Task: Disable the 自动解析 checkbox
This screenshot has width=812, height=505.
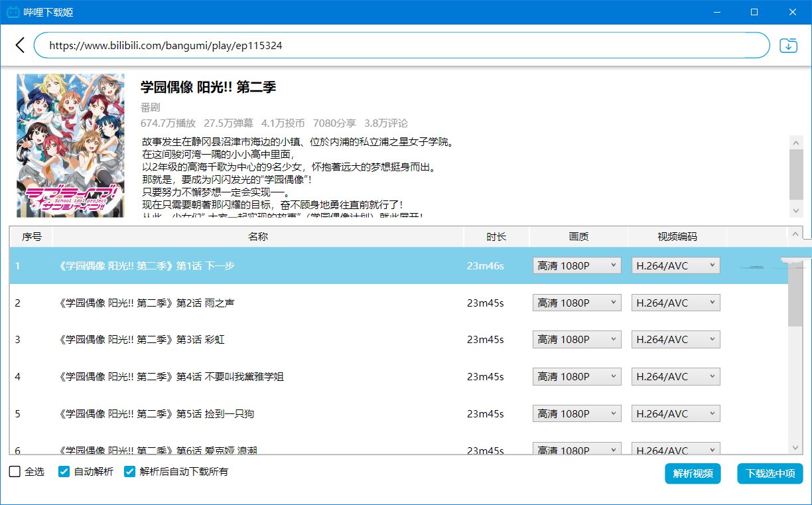Action: coord(64,471)
